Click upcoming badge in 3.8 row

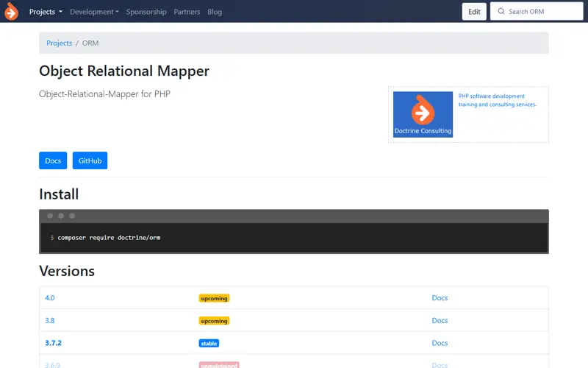click(x=214, y=321)
